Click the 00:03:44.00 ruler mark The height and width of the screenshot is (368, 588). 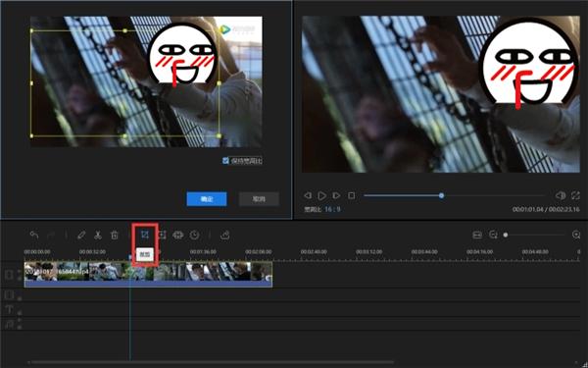tap(424, 252)
